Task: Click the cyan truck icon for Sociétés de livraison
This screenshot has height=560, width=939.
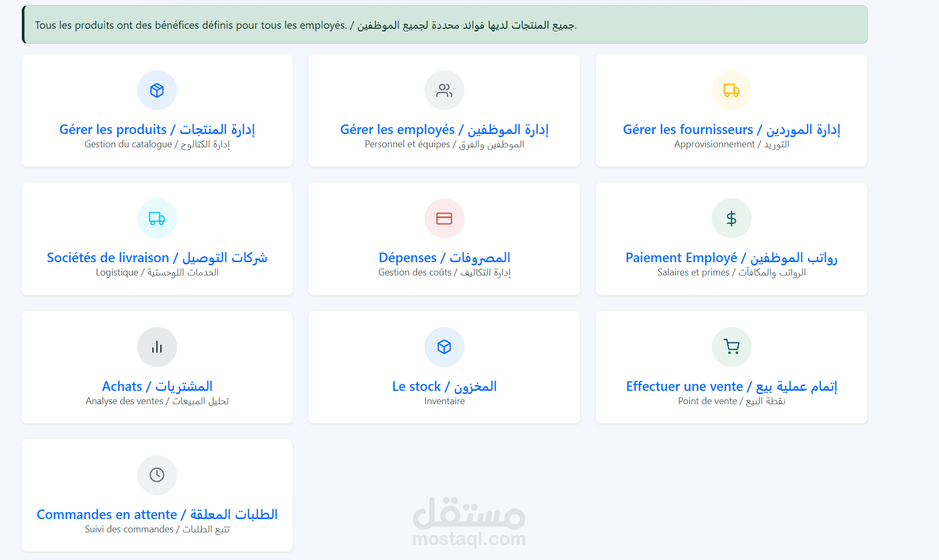Action: coord(157,219)
